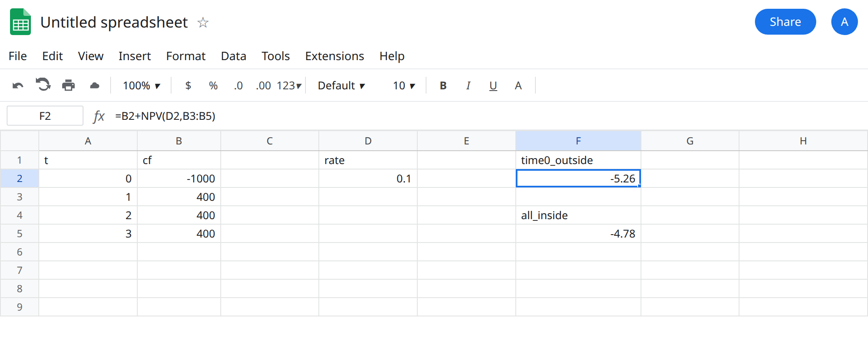Open the Edit menu

(53, 56)
